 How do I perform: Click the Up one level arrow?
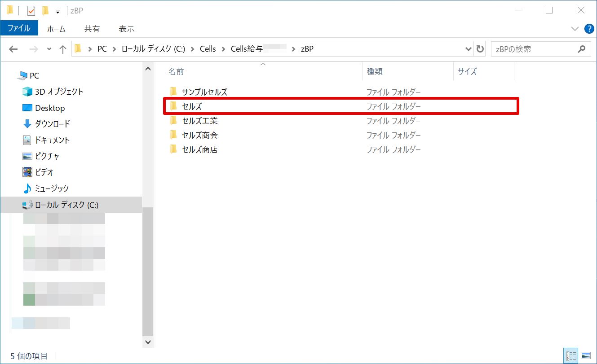(63, 49)
